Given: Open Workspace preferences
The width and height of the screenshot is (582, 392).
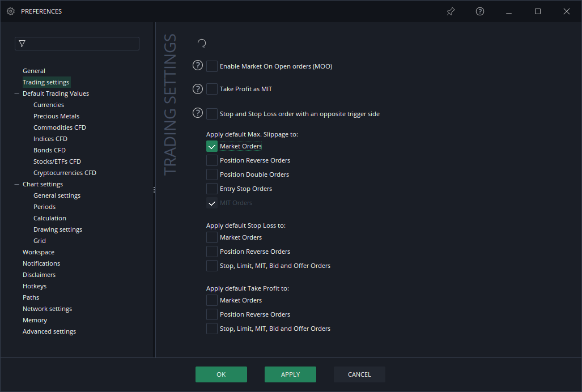Looking at the screenshot, I should click(x=39, y=252).
